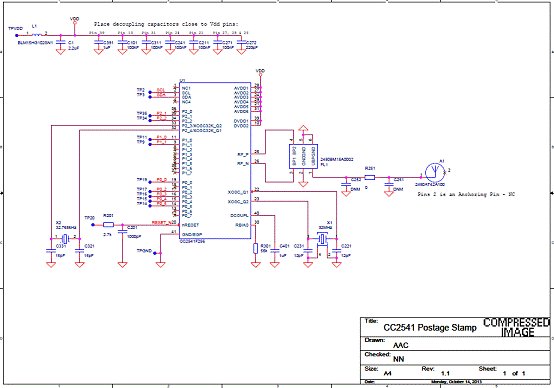Click the 'Anchoring Pin' note near antenna
The image size is (554, 388).
pyautogui.click(x=466, y=194)
